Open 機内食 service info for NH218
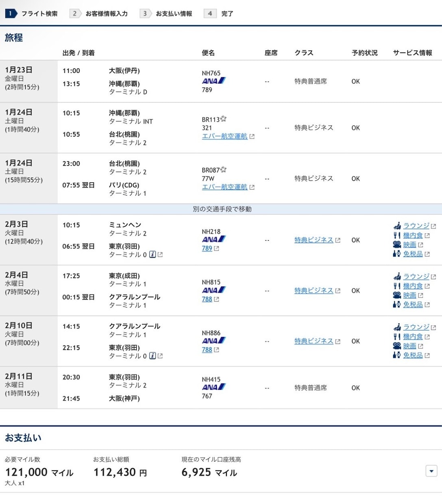 pos(413,235)
